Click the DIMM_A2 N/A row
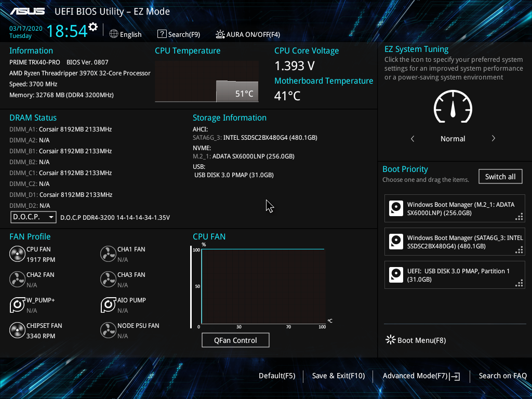This screenshot has width=532, height=399. pos(30,140)
